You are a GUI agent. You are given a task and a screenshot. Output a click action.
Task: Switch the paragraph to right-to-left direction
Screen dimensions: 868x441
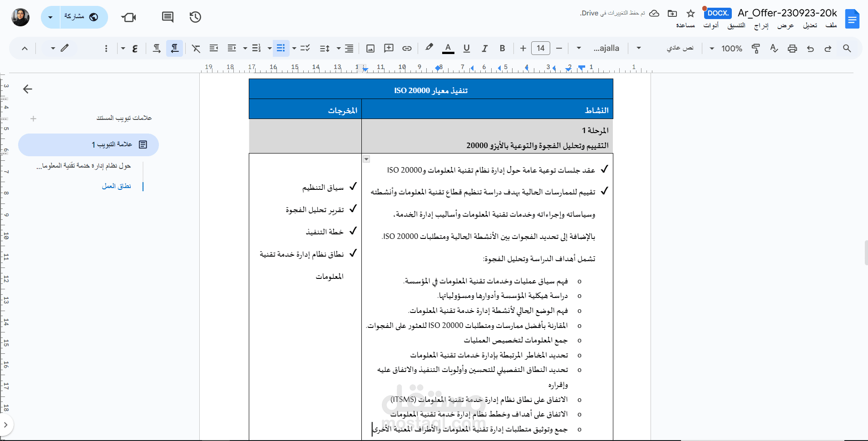174,48
